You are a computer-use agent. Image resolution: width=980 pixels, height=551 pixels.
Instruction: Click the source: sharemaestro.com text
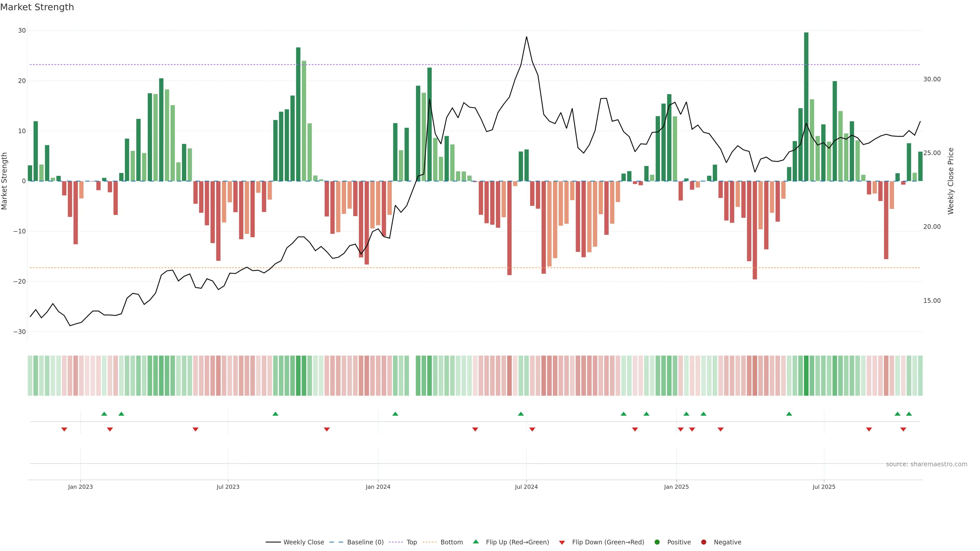coord(926,464)
